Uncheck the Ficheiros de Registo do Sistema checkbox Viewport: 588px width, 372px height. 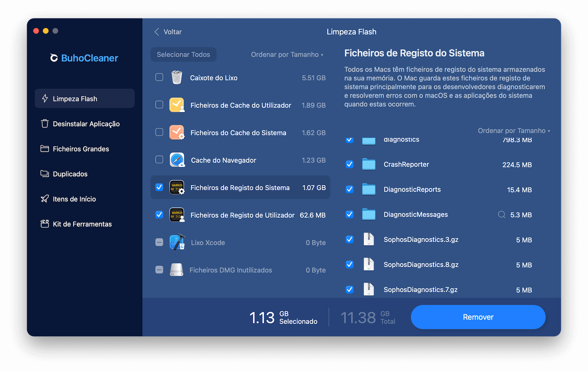[x=159, y=187]
